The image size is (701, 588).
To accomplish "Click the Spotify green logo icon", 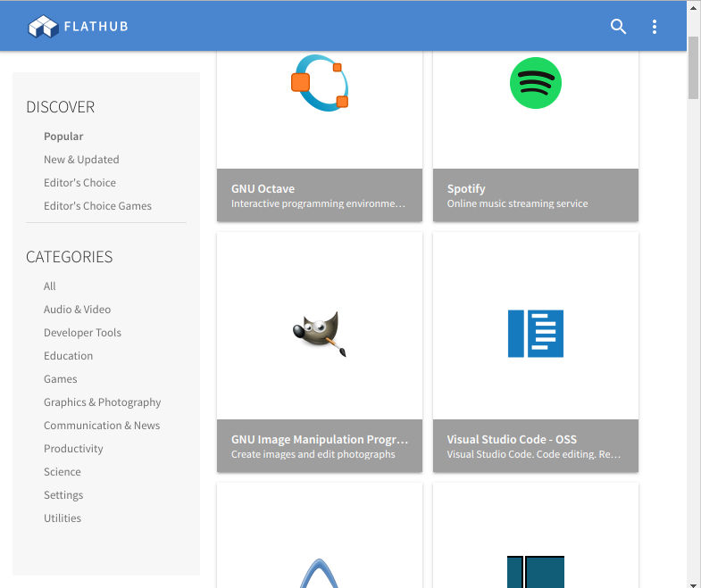I will [536, 83].
